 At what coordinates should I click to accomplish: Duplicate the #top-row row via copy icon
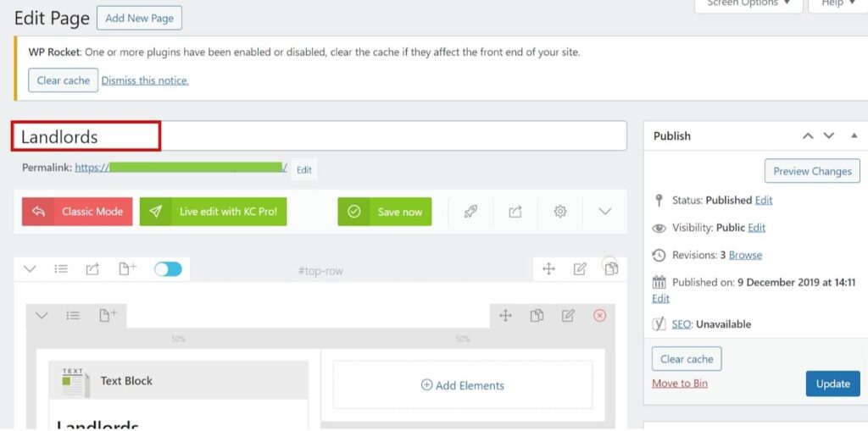tap(611, 269)
